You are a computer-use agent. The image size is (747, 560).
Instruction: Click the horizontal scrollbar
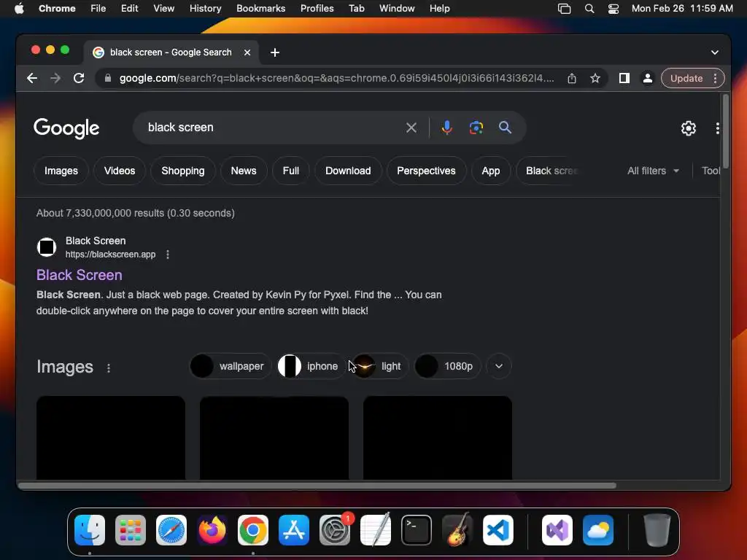(317, 485)
